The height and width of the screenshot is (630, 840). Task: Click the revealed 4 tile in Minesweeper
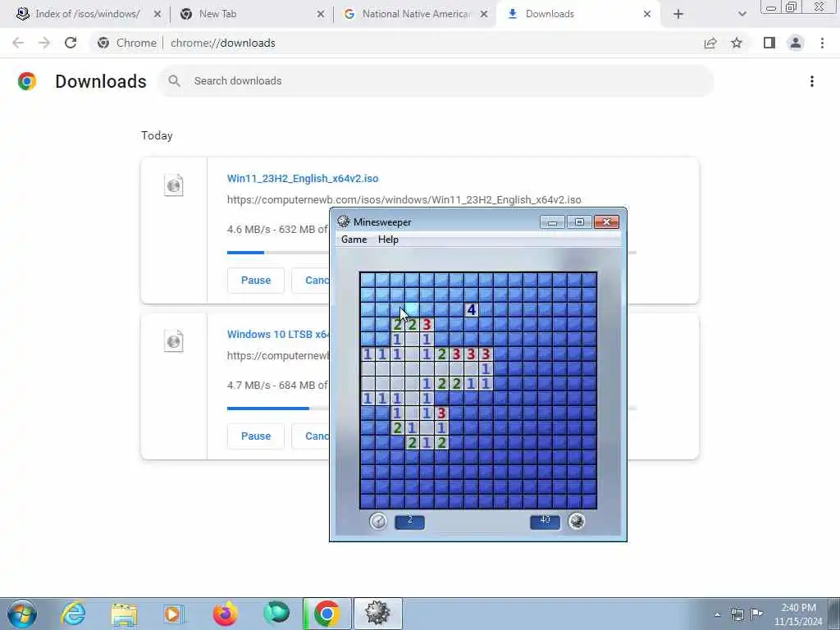click(x=471, y=309)
